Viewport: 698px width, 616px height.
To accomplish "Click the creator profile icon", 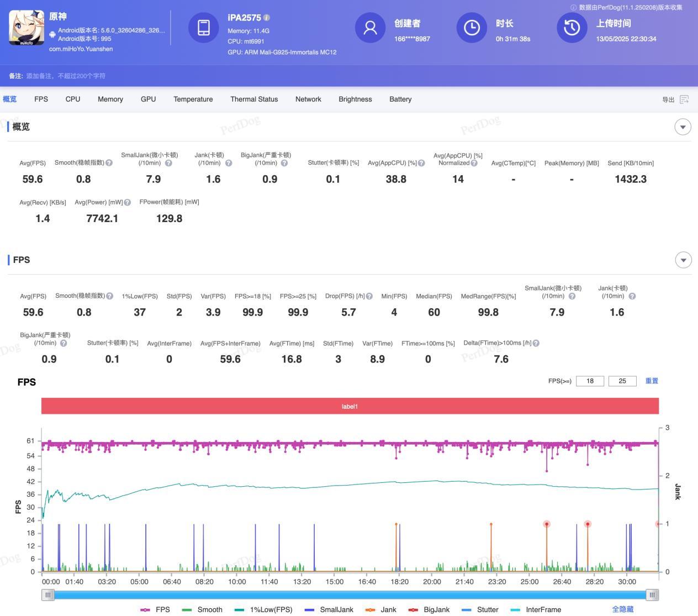I will [370, 28].
